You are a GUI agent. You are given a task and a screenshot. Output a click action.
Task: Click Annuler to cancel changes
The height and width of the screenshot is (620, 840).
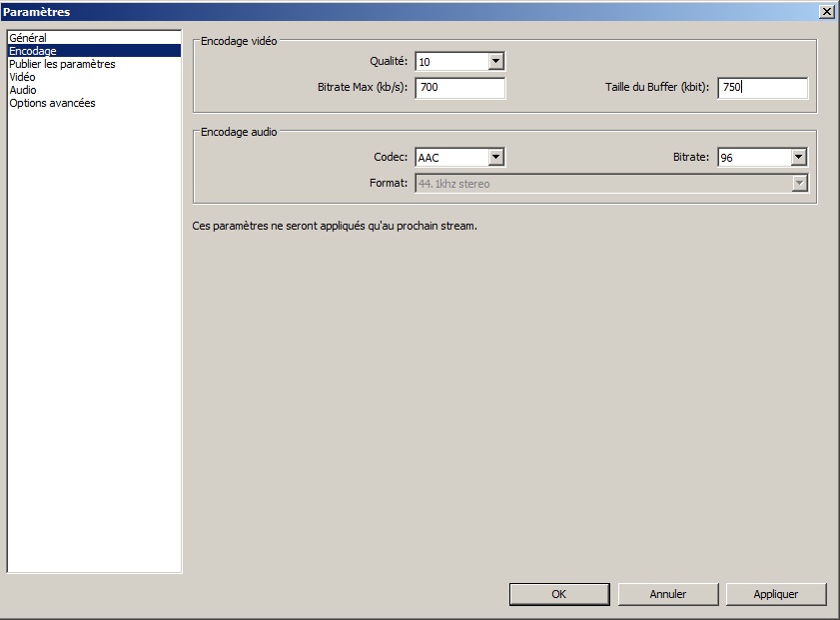point(667,594)
